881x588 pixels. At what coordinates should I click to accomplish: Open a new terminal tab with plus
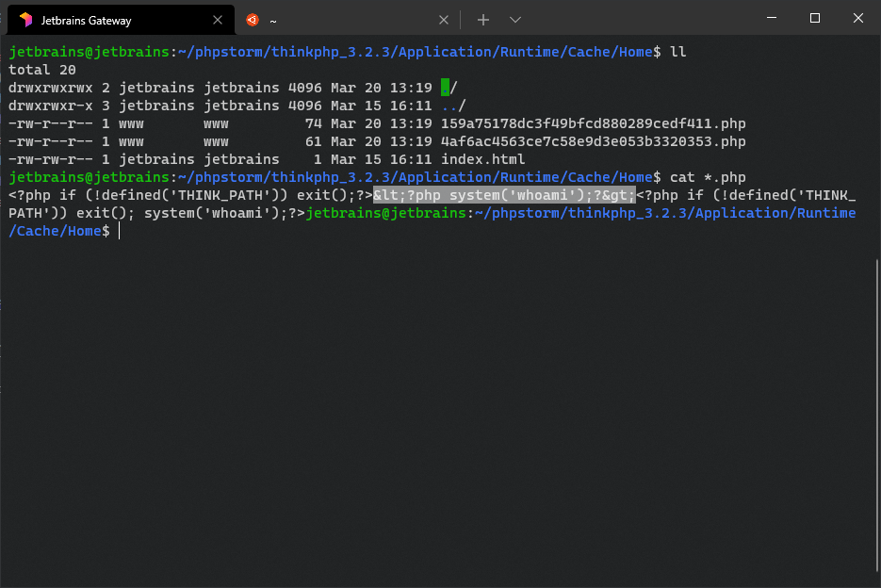483,20
